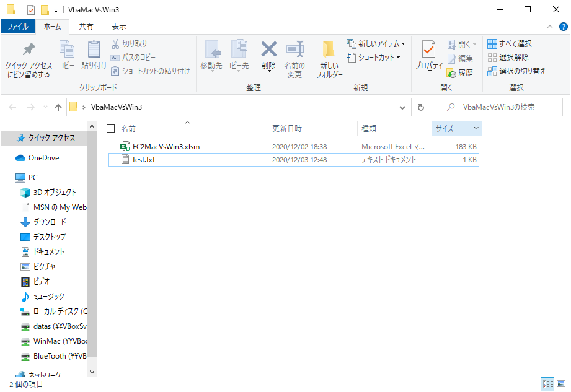Click the refresh icon beside the address bar
This screenshot has height=392, width=571.
(x=420, y=107)
